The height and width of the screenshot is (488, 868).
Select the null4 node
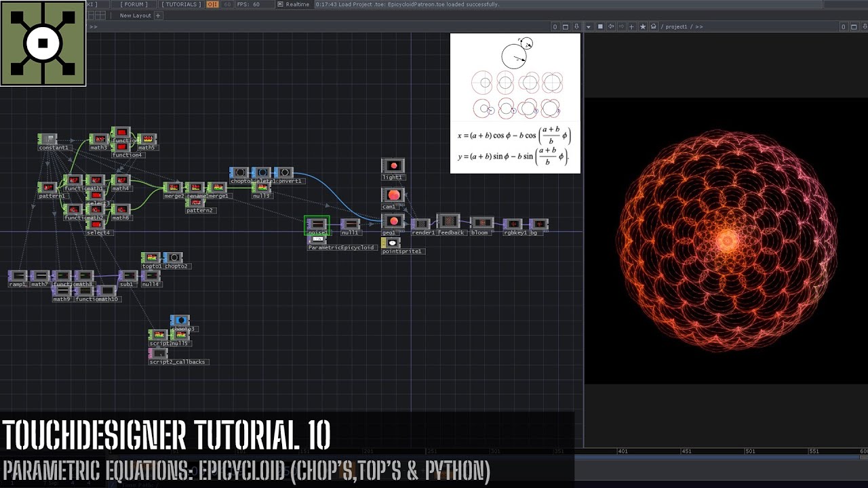[x=150, y=276]
